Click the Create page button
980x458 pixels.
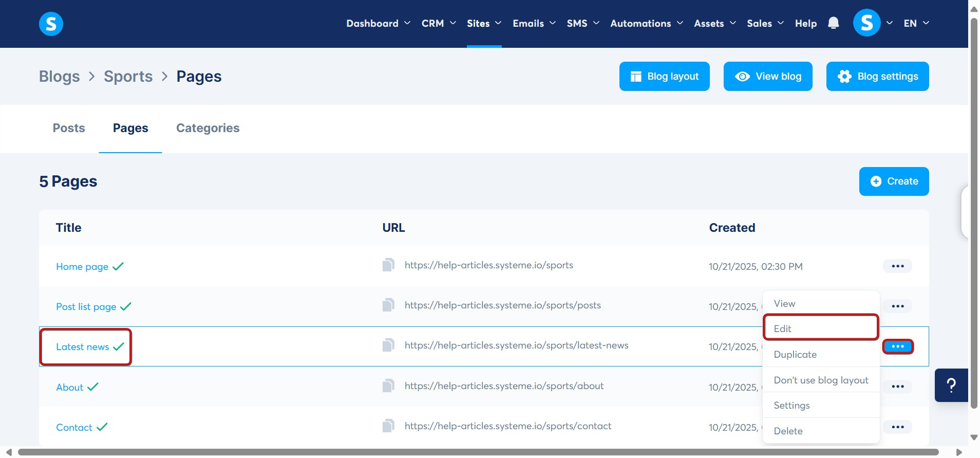(x=894, y=181)
